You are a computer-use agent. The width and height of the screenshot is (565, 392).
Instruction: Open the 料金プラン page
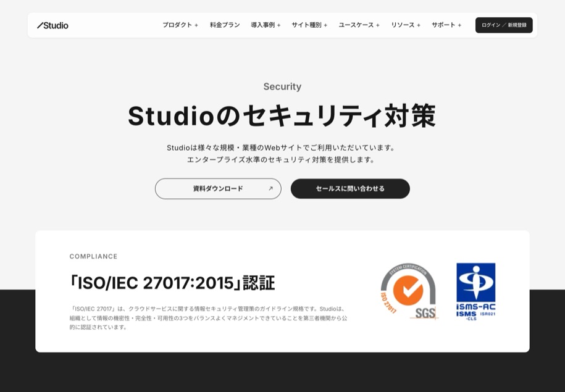[x=225, y=25]
